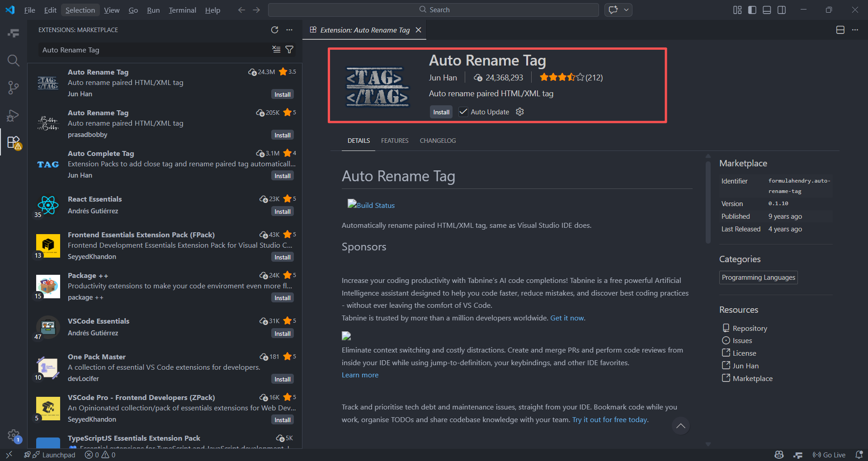Open the Help menu
868x461 pixels.
point(212,10)
